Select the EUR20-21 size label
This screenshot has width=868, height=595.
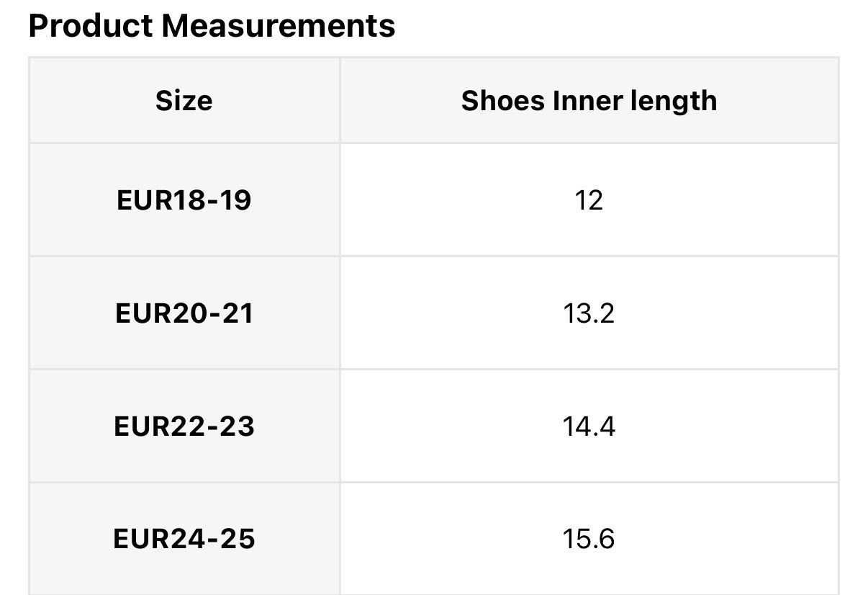point(184,313)
